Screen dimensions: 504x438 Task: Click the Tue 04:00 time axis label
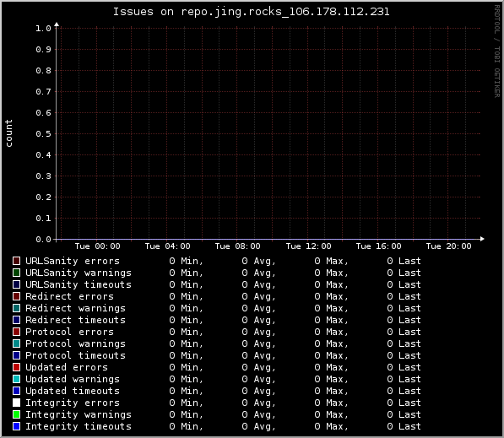[167, 246]
